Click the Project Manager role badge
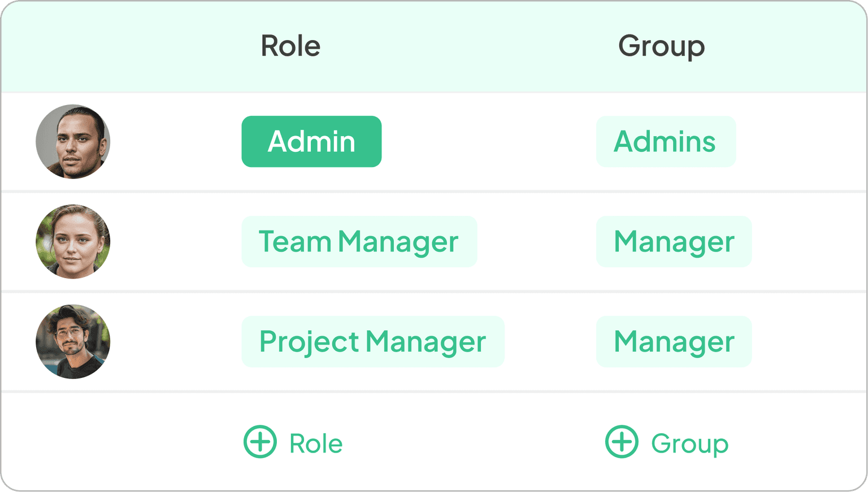This screenshot has width=868, height=492. [x=373, y=341]
